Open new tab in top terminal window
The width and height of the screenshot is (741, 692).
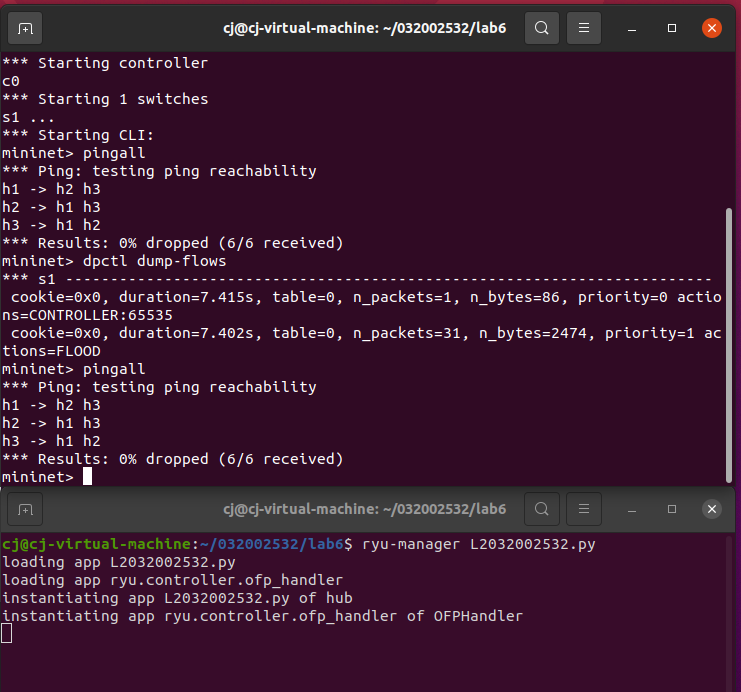coord(25,28)
